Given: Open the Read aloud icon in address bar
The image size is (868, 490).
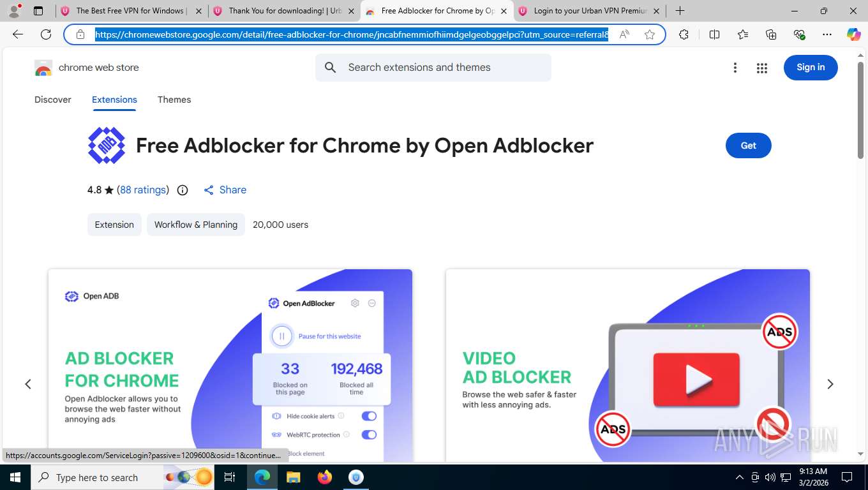Looking at the screenshot, I should click(x=624, y=34).
